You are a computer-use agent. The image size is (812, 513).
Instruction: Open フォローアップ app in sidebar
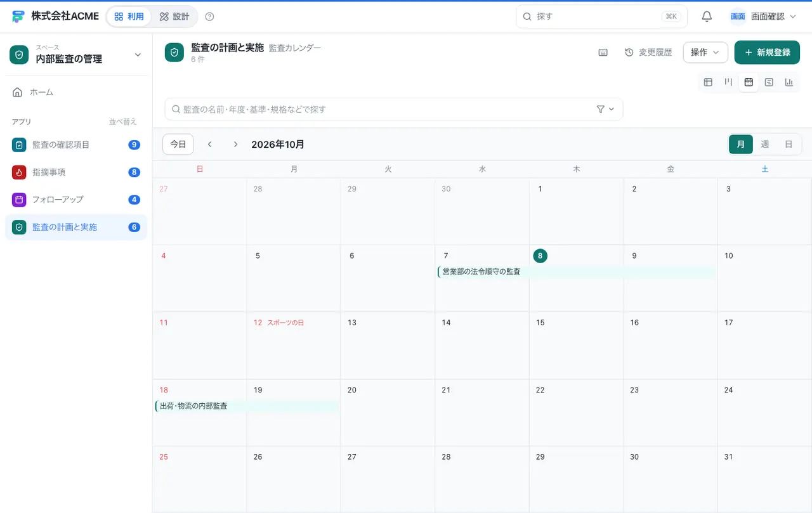[76, 199]
